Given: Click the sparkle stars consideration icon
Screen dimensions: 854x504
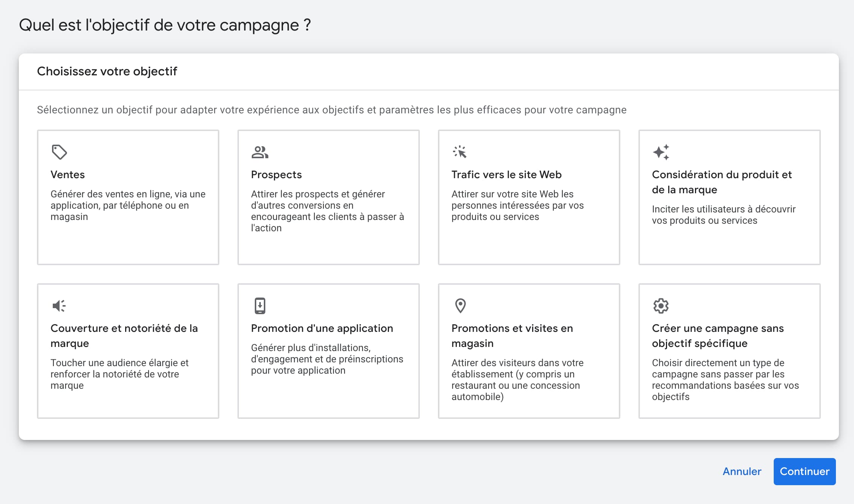Looking at the screenshot, I should 661,152.
